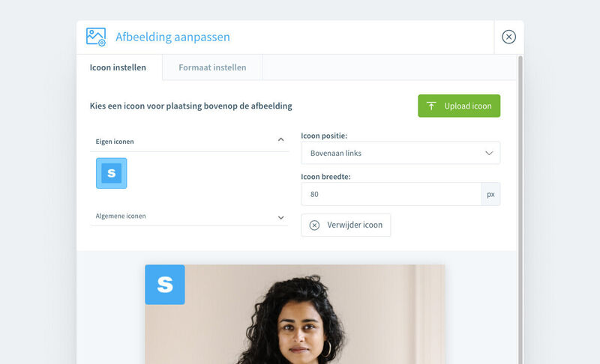Click the Bovenaan links selection text
Screen dimensions: 600x364
tap(335, 153)
